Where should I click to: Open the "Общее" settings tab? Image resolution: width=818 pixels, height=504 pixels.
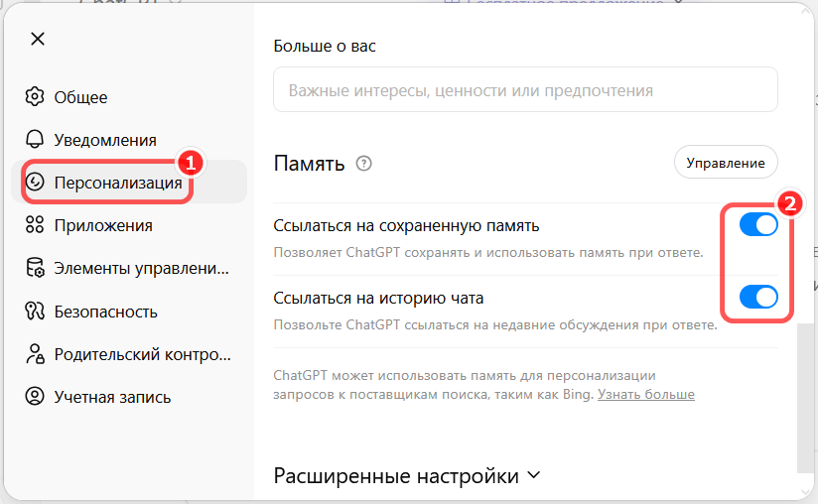click(x=80, y=97)
